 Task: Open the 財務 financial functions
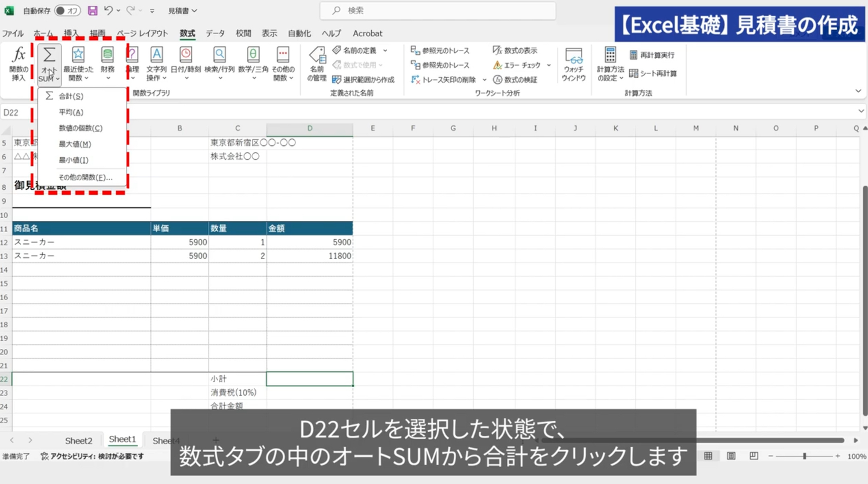coord(107,64)
